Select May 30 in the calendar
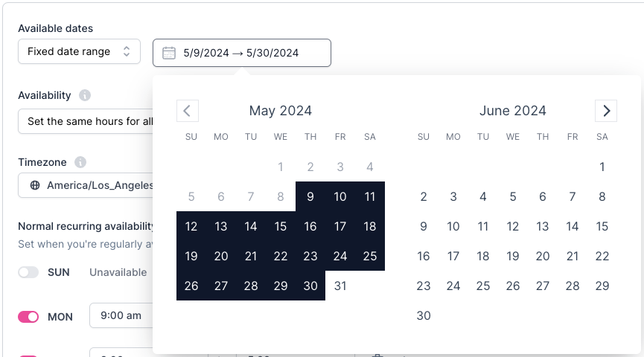This screenshot has width=644, height=357. click(x=310, y=286)
